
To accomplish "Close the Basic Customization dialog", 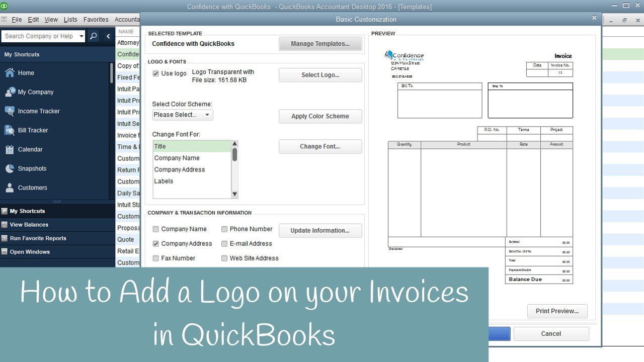I will (594, 18).
